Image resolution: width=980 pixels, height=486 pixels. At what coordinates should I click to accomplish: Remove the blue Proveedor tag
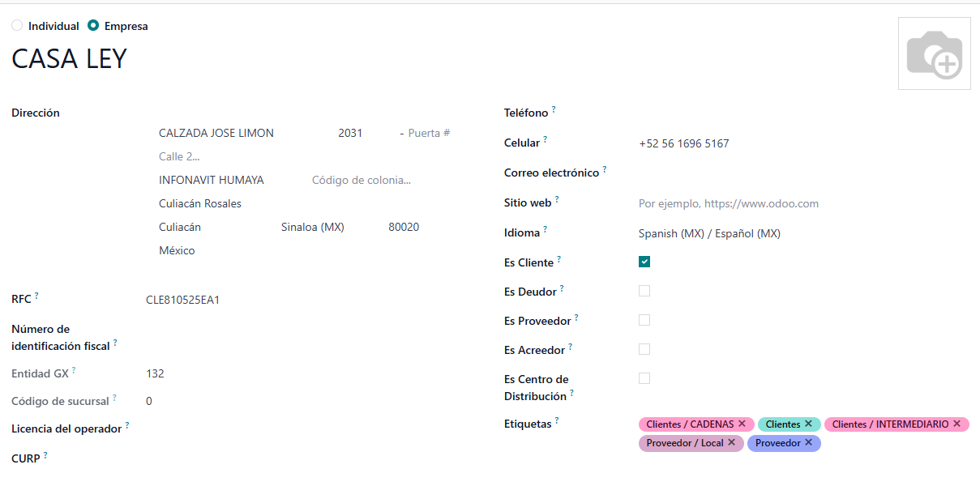[808, 443]
